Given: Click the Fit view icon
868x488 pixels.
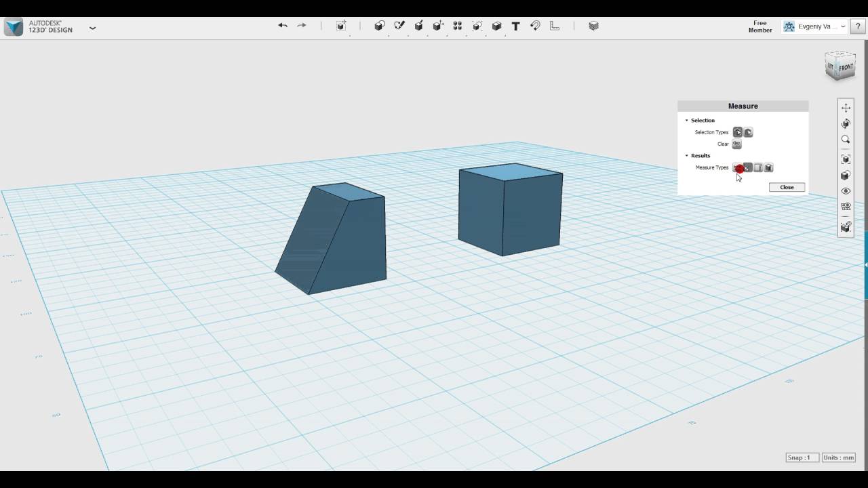Looking at the screenshot, I should [x=846, y=159].
